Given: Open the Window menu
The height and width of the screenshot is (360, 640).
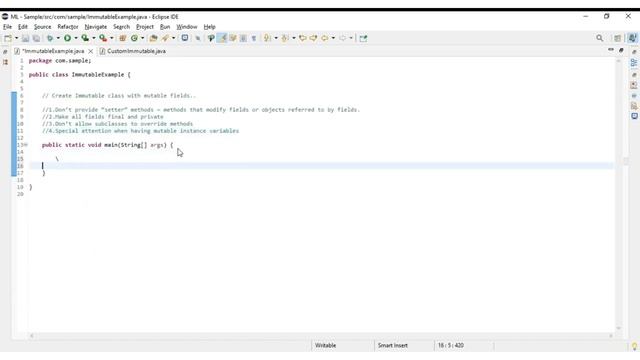Looking at the screenshot, I should [x=187, y=27].
